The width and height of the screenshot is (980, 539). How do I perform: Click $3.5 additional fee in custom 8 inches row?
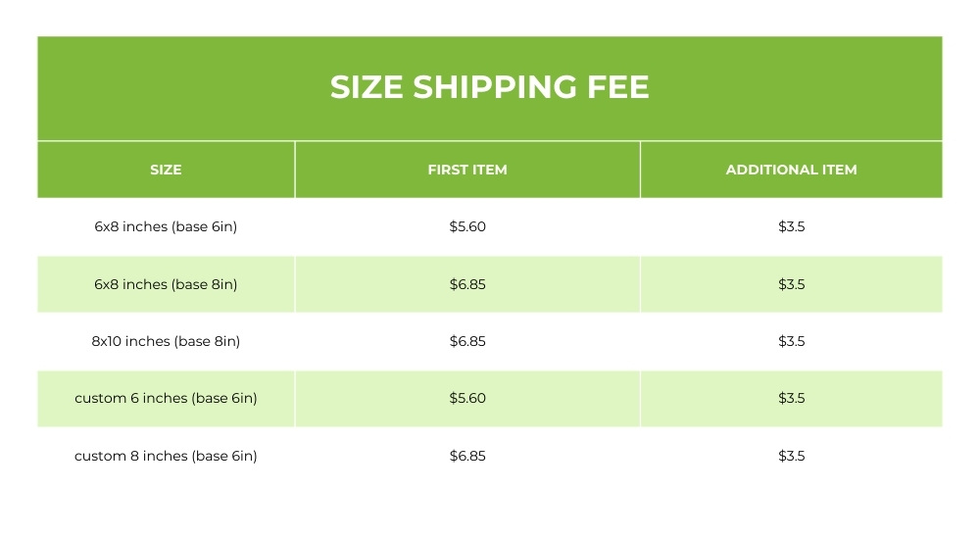[791, 456]
